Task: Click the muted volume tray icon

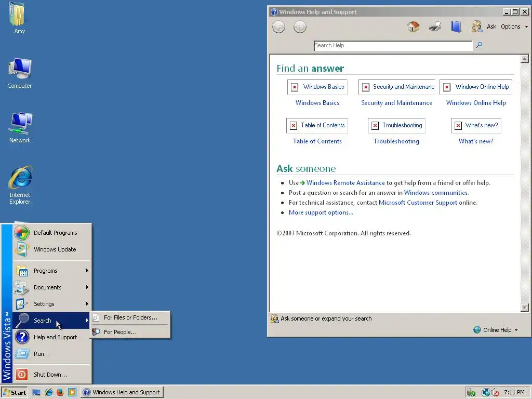Action: pyautogui.click(x=495, y=393)
